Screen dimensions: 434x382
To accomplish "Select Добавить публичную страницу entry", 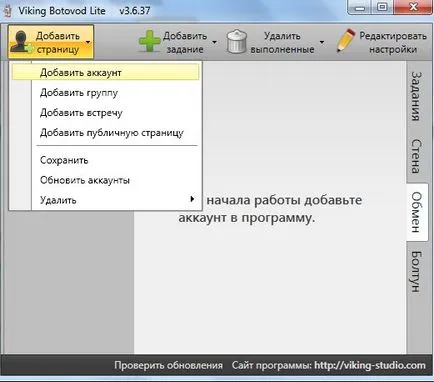I will tap(105, 133).
